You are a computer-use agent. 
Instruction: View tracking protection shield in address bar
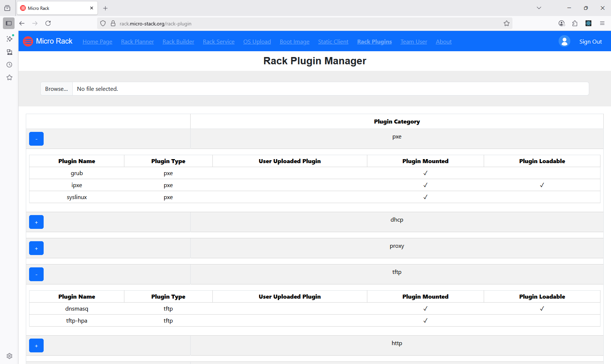(x=103, y=23)
